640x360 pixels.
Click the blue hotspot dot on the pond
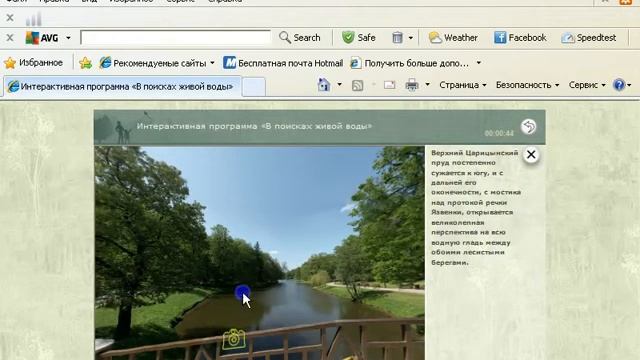pos(242,292)
